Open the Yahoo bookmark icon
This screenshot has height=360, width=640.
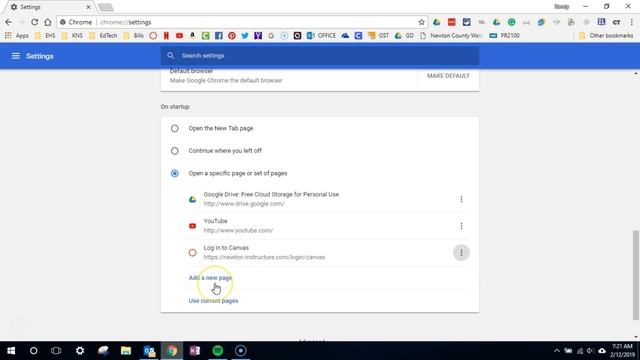pyautogui.click(x=258, y=36)
